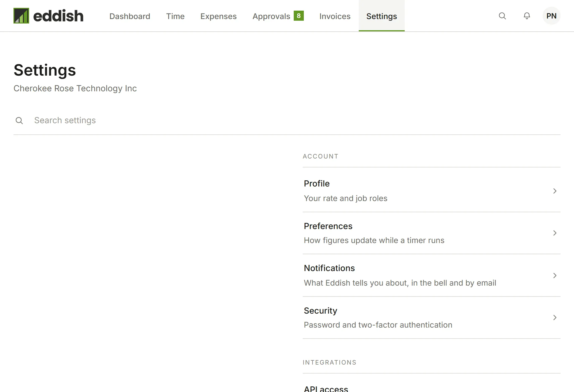Viewport: 574px width, 392px height.
Task: Click 'Your rate and job roles' description
Action: tap(345, 198)
